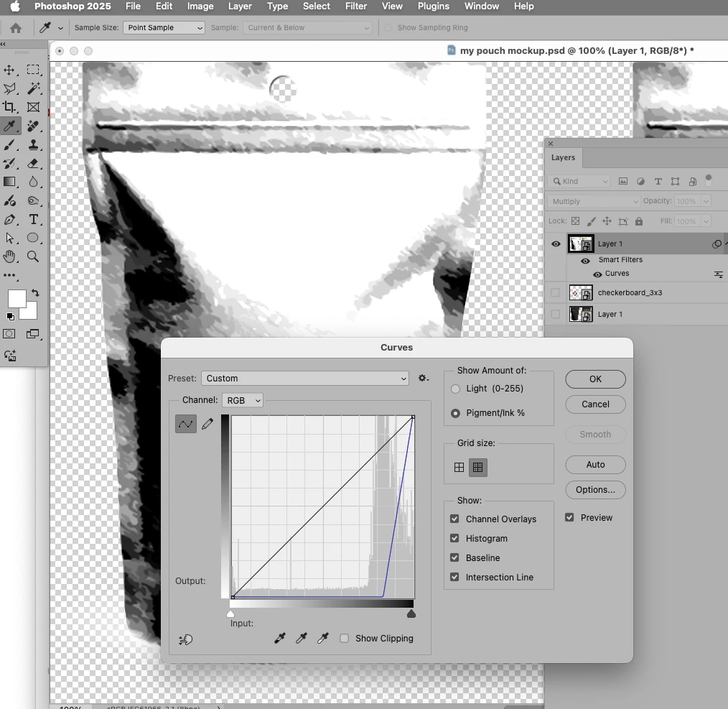The height and width of the screenshot is (709, 728).
Task: Select the Polygonal Lasso tool
Action: 9,89
